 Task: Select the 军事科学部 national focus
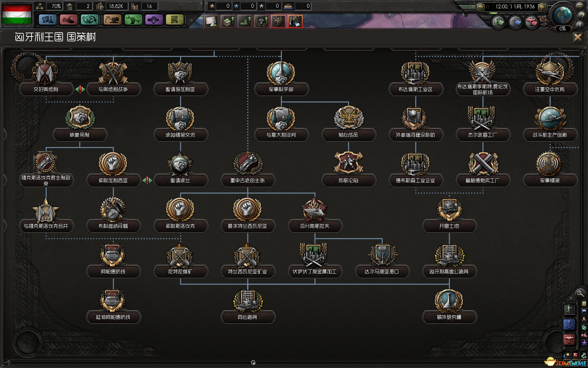point(281,89)
